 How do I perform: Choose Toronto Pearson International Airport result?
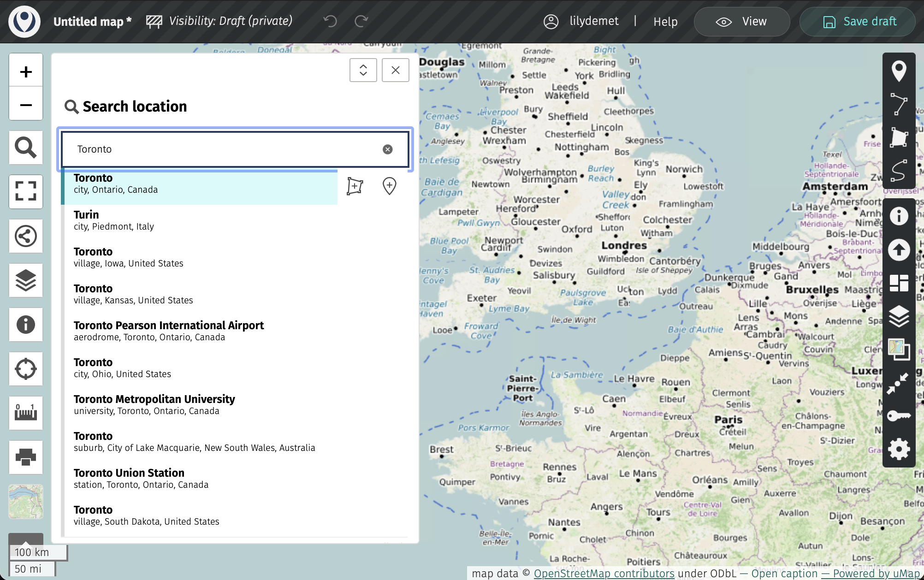point(169,331)
